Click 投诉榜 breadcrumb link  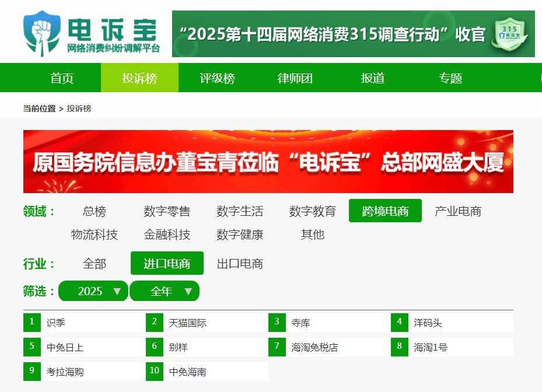pyautogui.click(x=79, y=108)
